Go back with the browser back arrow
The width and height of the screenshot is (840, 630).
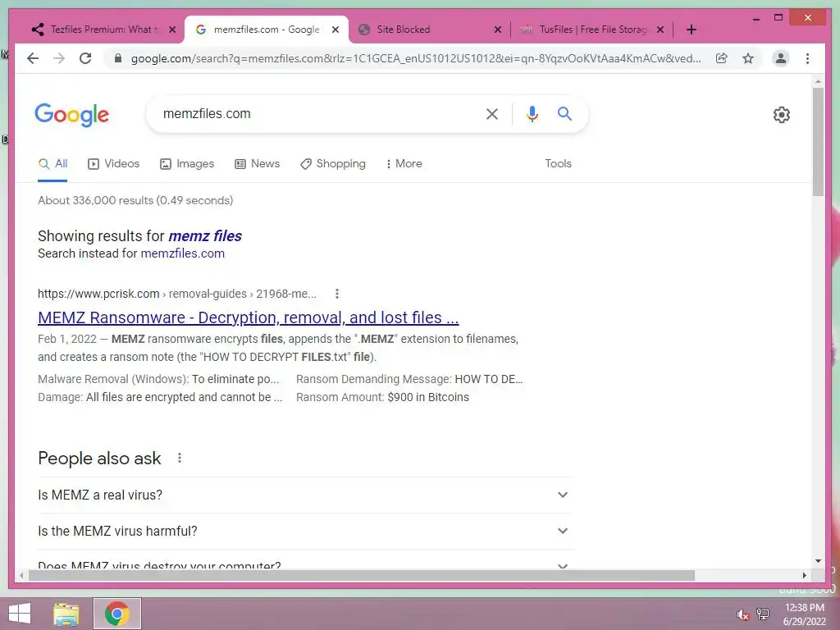pos(33,58)
